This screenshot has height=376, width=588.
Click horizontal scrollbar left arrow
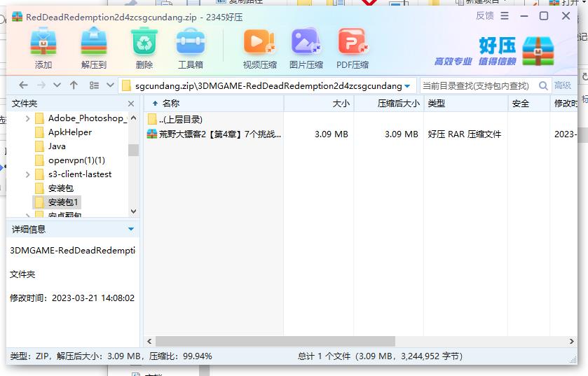pyautogui.click(x=149, y=341)
